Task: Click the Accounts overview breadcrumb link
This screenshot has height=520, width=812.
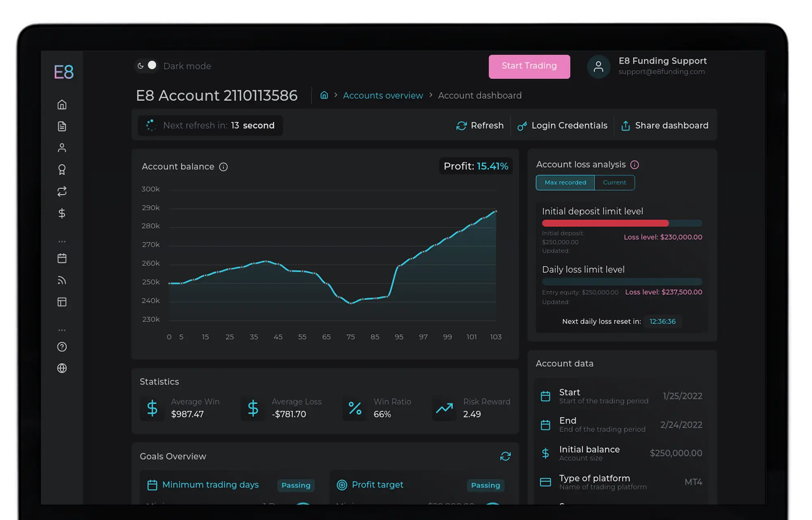Action: 382,95
